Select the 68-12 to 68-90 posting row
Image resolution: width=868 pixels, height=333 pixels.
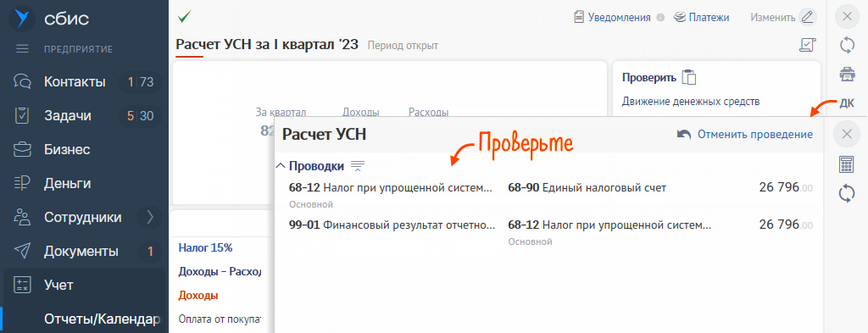550,195
